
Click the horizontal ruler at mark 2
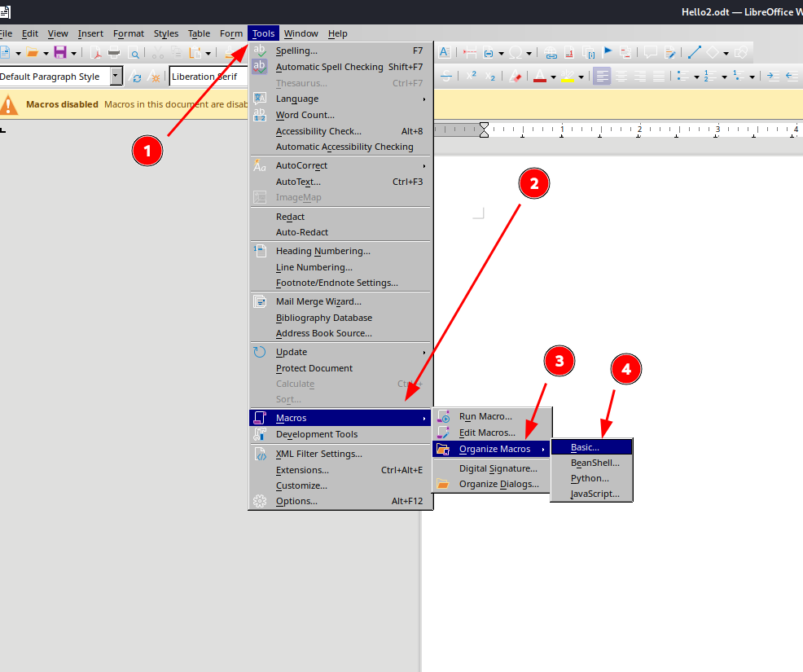click(639, 129)
